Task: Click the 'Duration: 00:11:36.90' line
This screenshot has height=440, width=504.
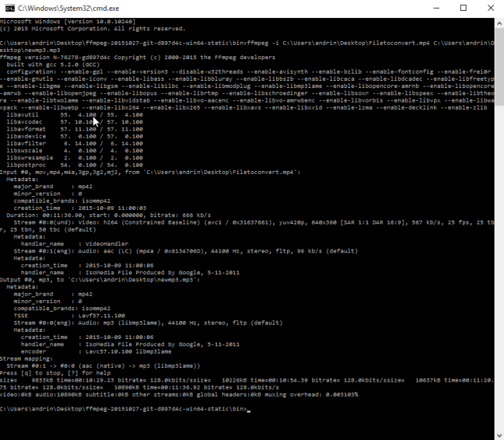Action: point(109,215)
